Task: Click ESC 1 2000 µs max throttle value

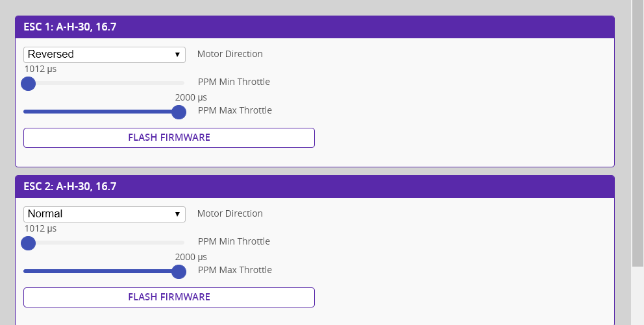Action: (191, 97)
